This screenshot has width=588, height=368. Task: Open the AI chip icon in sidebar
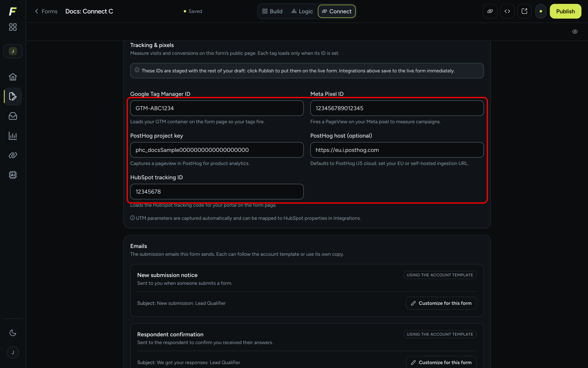13,175
